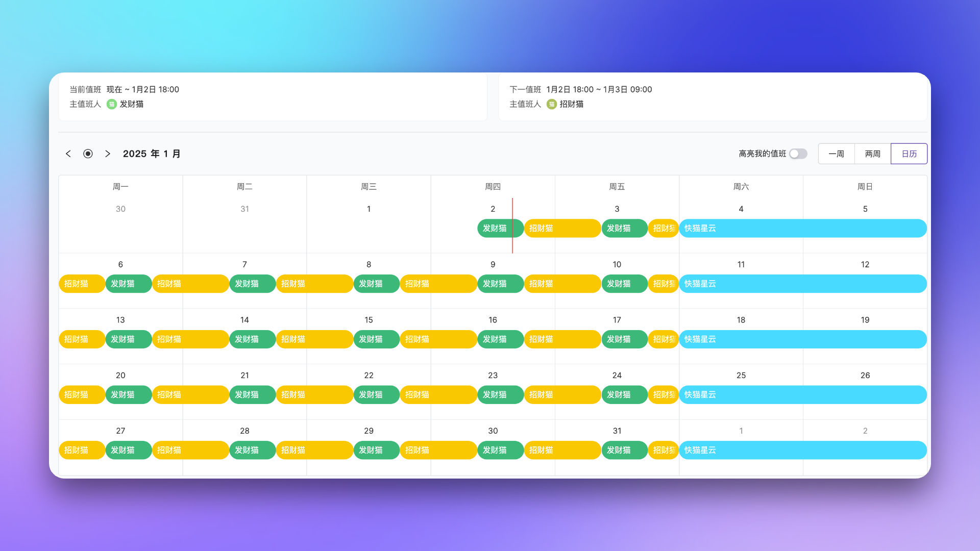Select the 招财猫 shift starting January 2
The image size is (980, 551).
pyautogui.click(x=561, y=228)
